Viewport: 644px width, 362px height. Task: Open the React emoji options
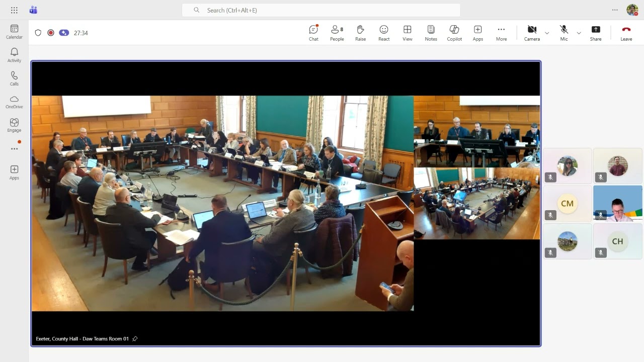[x=384, y=33]
